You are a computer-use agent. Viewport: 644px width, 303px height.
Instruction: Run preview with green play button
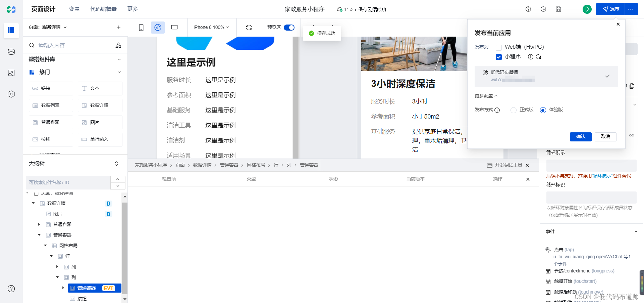click(x=587, y=9)
